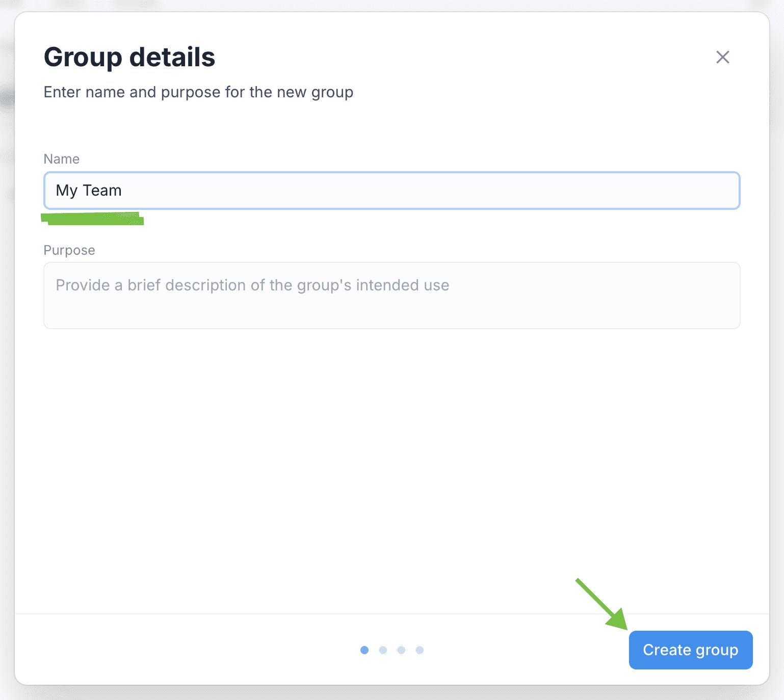This screenshot has height=700, width=784.
Task: Click the "Name" field label
Action: (62, 159)
